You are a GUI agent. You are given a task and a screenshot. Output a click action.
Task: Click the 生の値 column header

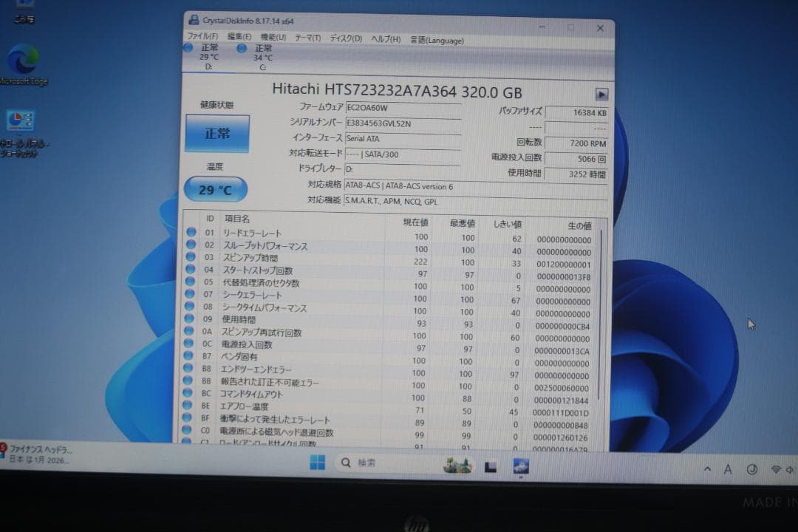(x=580, y=226)
